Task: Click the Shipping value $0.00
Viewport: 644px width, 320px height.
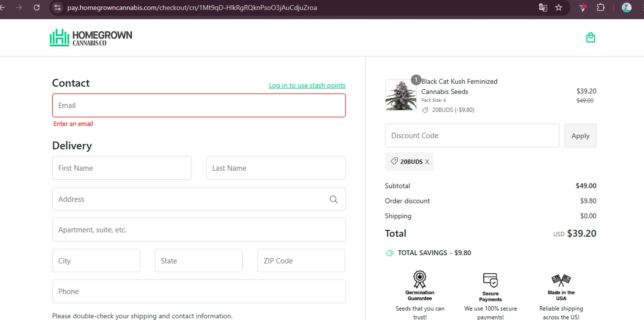Action: [588, 216]
